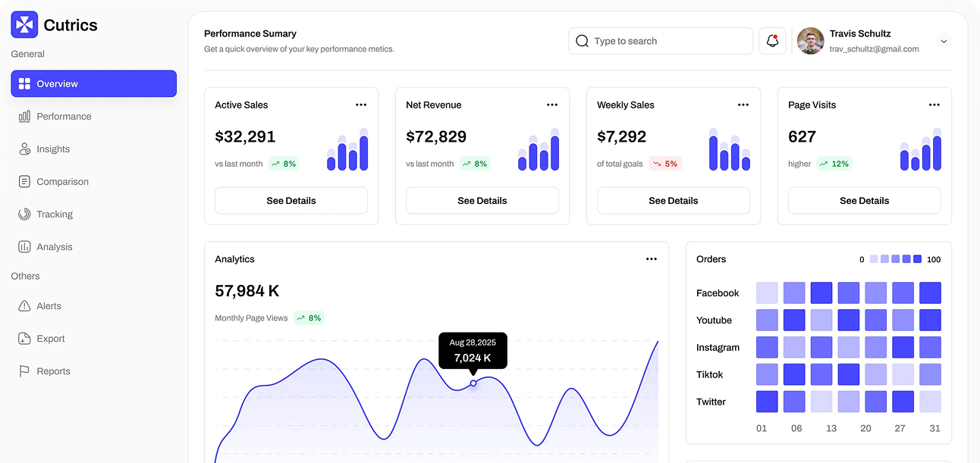Click the Export icon in sidebar

pos(24,339)
